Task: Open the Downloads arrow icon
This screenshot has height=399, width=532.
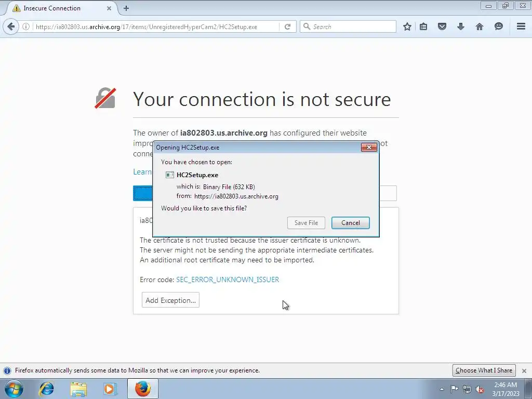Action: click(460, 26)
